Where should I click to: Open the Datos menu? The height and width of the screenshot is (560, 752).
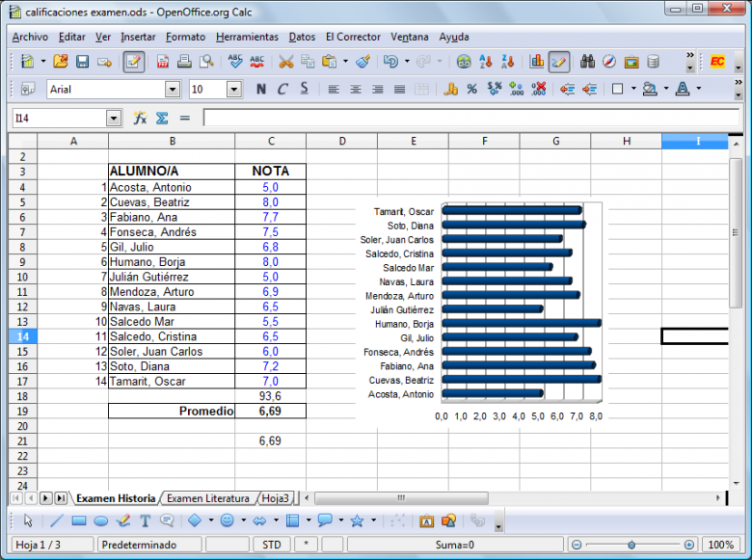302,37
